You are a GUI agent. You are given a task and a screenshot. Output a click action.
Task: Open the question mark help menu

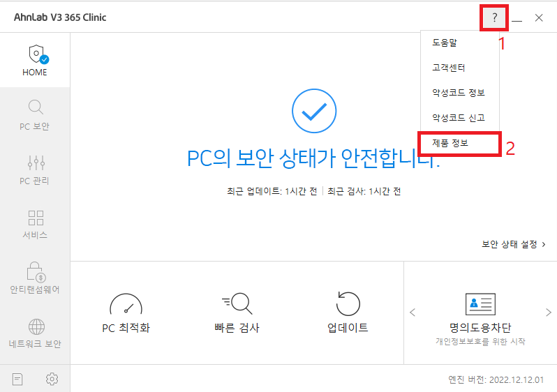[x=494, y=17]
